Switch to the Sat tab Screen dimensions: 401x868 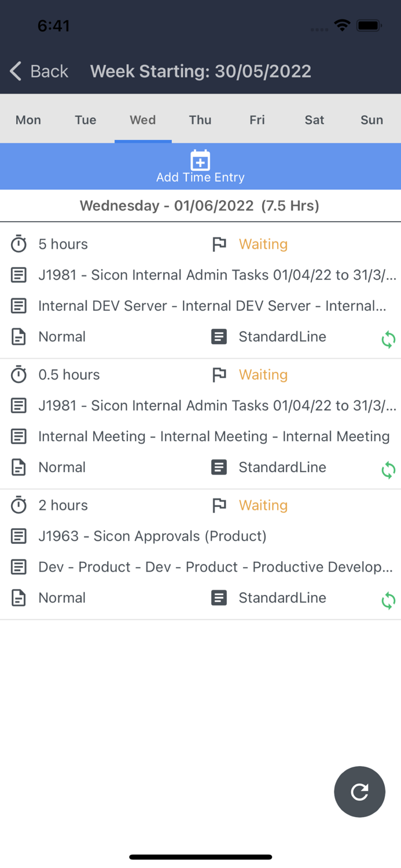[x=314, y=120]
